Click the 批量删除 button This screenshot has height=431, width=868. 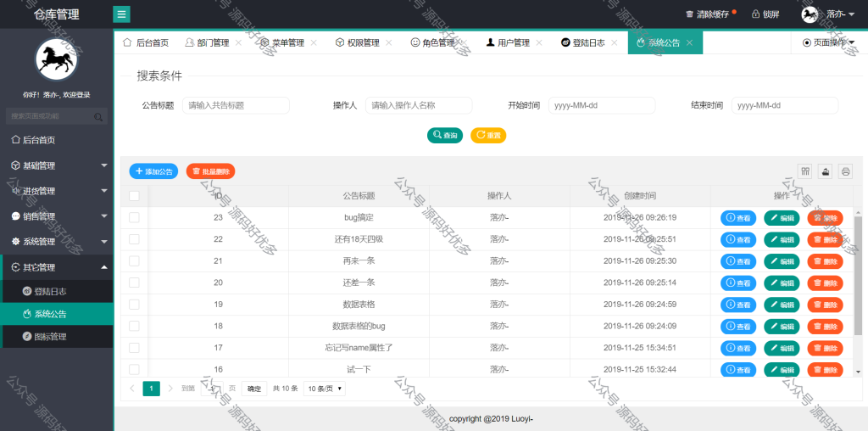(211, 171)
